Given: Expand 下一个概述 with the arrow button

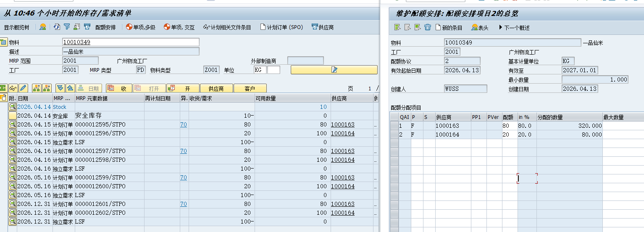Looking at the screenshot, I should click(x=500, y=28).
